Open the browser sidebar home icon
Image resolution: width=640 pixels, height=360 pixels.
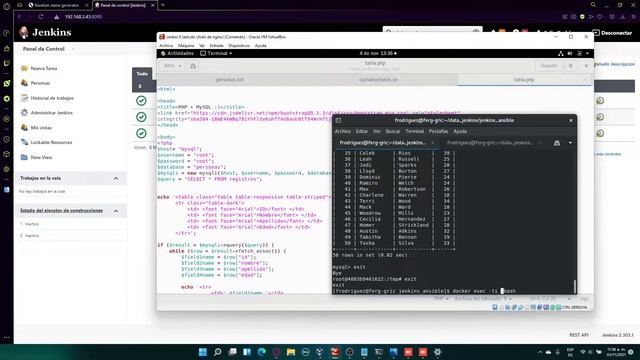pos(7,48)
